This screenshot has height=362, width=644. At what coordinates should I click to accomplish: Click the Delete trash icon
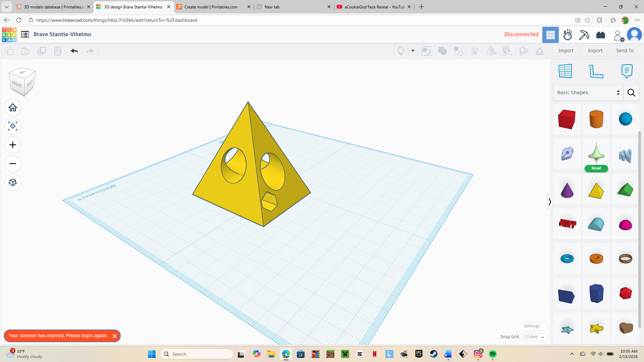(58, 51)
